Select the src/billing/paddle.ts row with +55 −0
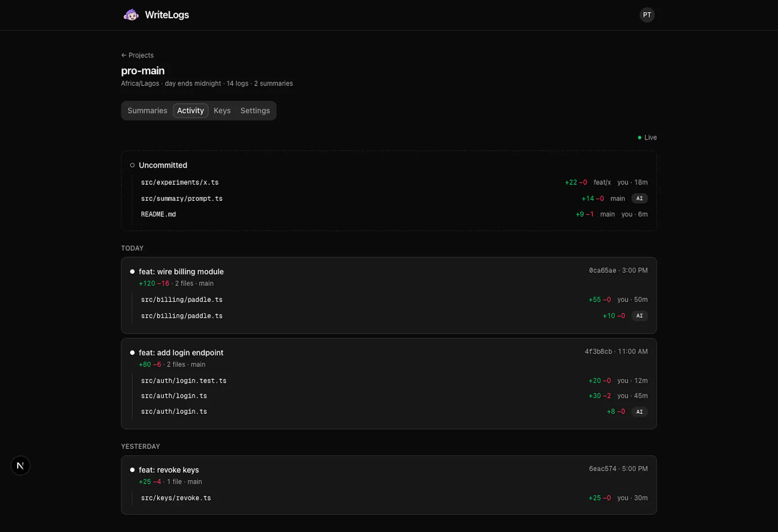 pyautogui.click(x=394, y=300)
